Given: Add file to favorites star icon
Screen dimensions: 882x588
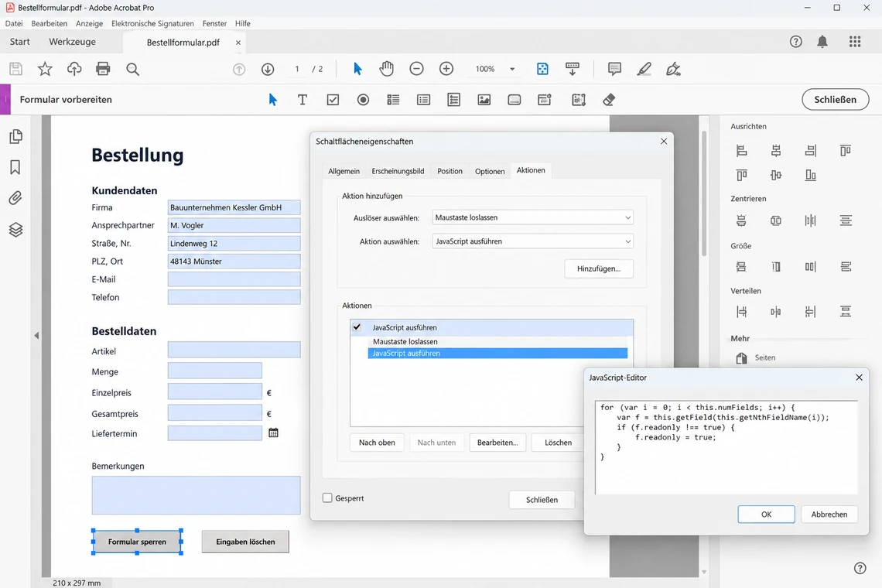Looking at the screenshot, I should coord(44,69).
